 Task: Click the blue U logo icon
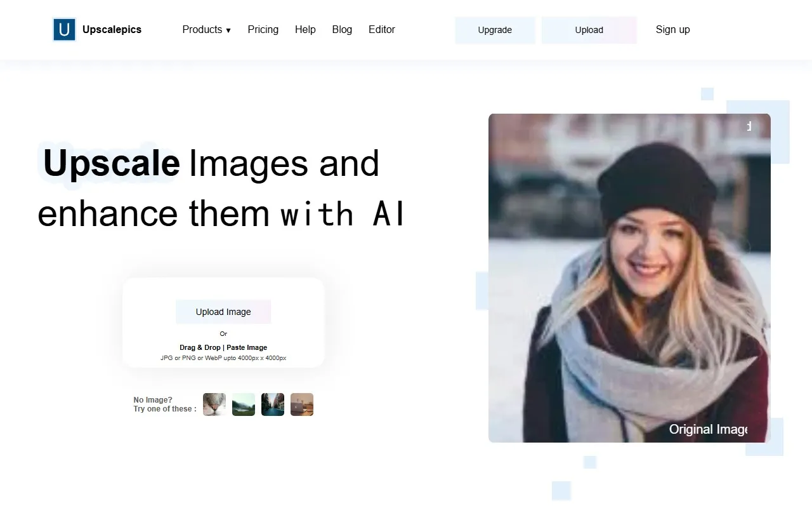pyautogui.click(x=64, y=30)
